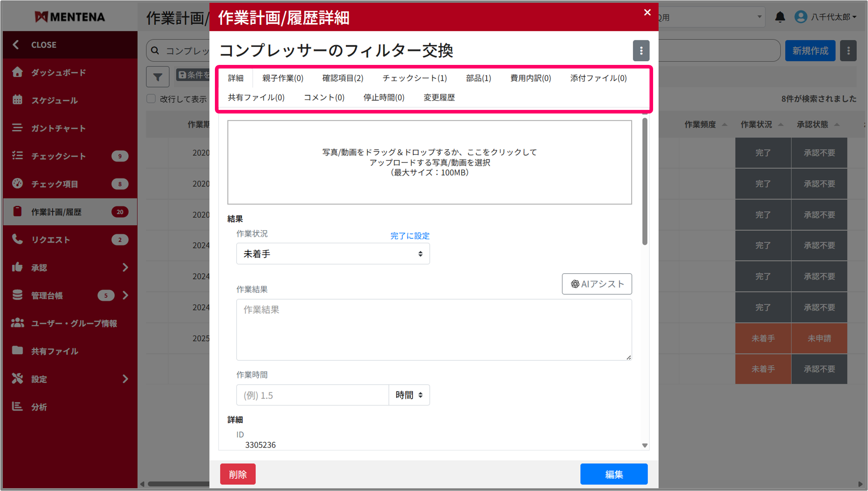Open the スケジュール calendar icon
The height and width of the screenshot is (491, 868).
(x=17, y=100)
